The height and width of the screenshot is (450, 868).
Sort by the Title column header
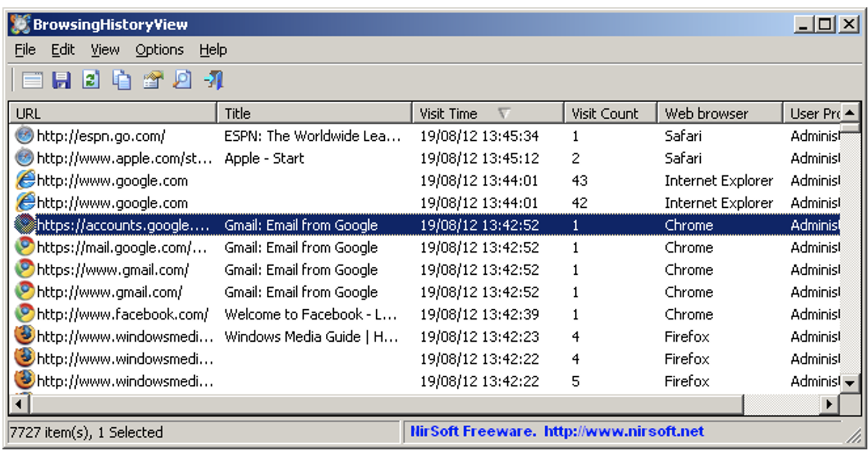coord(315,114)
